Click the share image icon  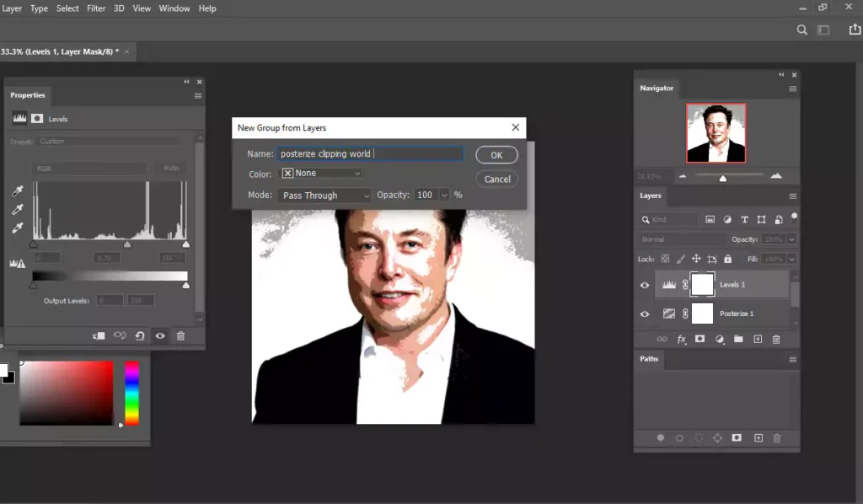tap(855, 29)
